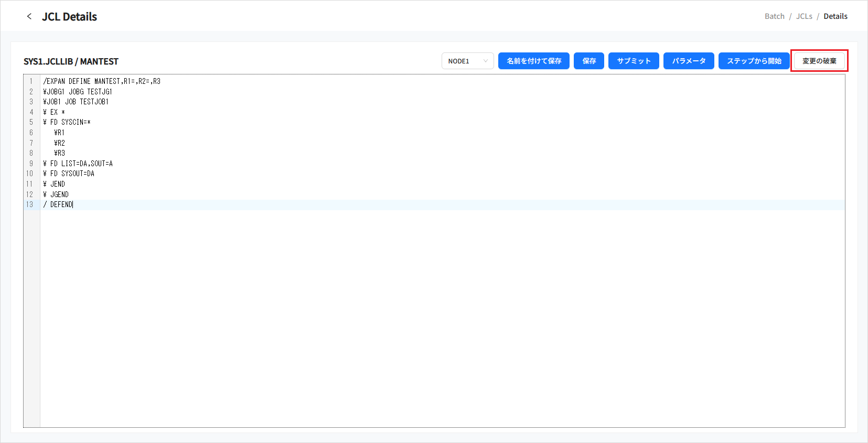This screenshot has height=443, width=868.
Task: Click the ¥ JGEND line in the editor
Action: tap(56, 195)
